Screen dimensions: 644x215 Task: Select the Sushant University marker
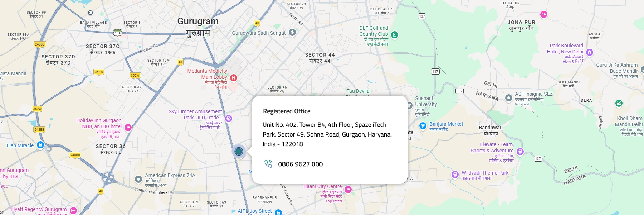pos(409,106)
